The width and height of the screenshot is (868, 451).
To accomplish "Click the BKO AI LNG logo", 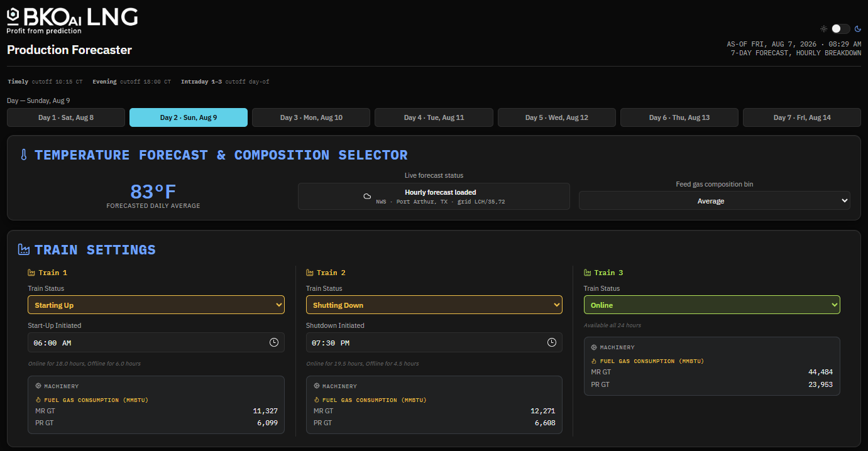I will coord(72,20).
